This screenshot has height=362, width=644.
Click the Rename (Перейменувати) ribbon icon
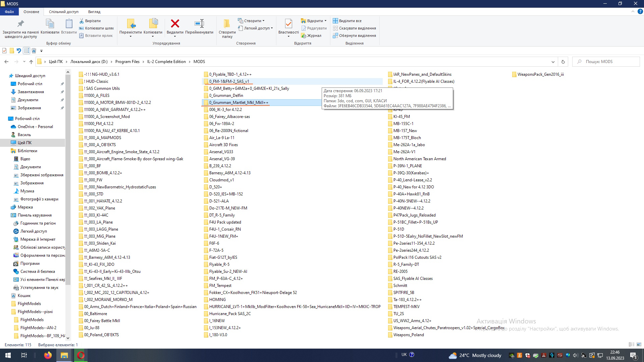199,23
